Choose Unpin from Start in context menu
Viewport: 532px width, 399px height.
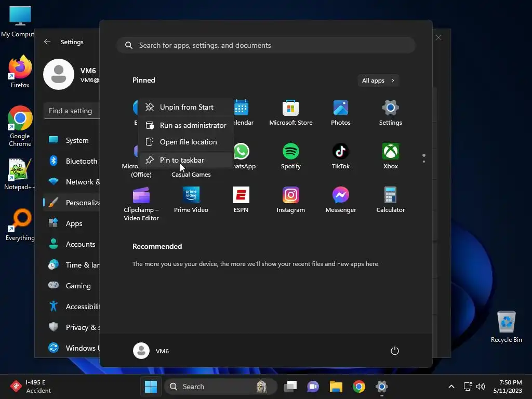click(187, 107)
